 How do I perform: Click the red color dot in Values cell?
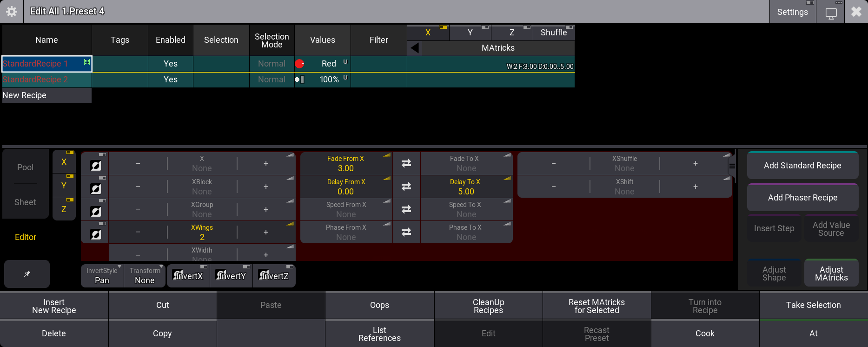pos(299,64)
